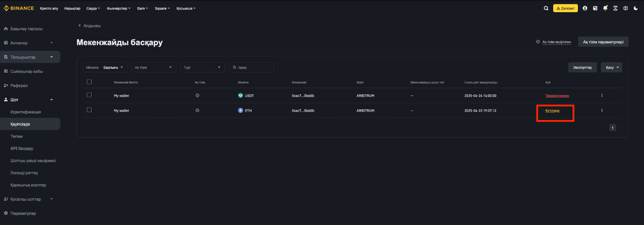Viewport: 644px width, 225px height.
Task: Open three-dot menu for USDT row
Action: click(602, 96)
